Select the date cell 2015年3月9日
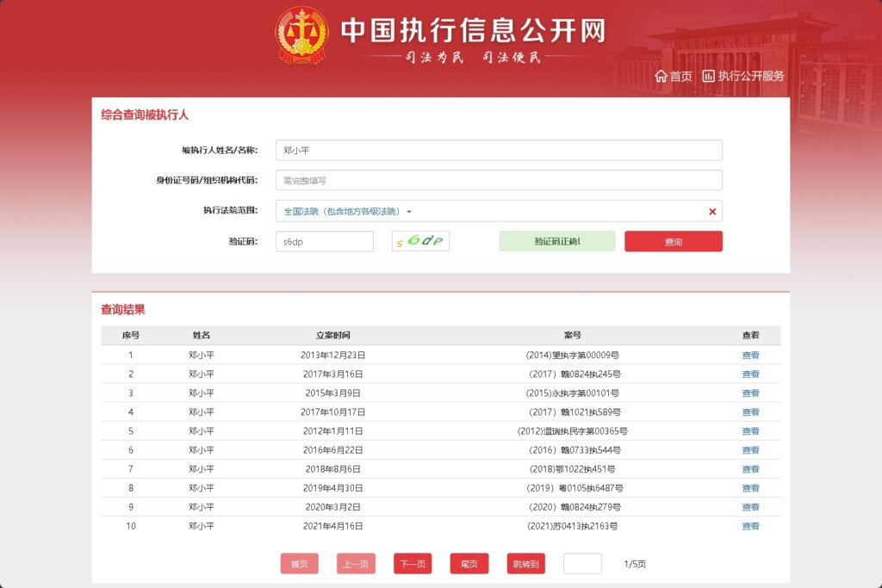The image size is (882, 588). tap(333, 393)
